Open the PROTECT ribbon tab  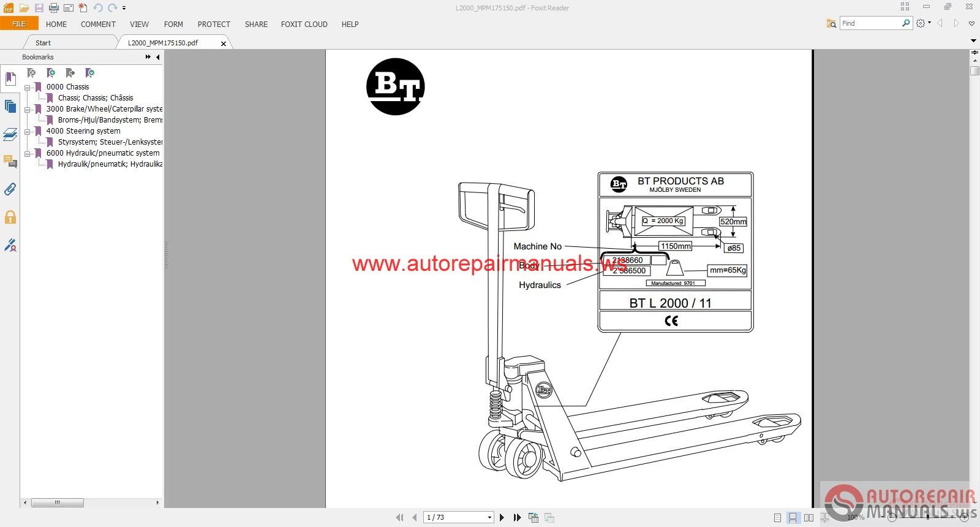click(x=214, y=25)
